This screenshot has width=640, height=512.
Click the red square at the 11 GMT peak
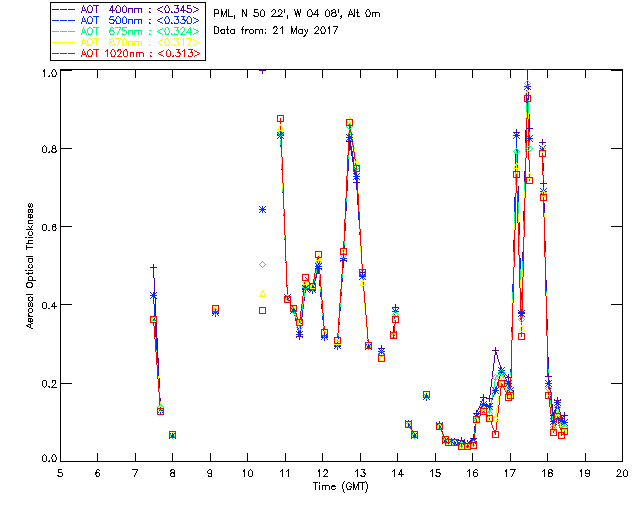[280, 119]
